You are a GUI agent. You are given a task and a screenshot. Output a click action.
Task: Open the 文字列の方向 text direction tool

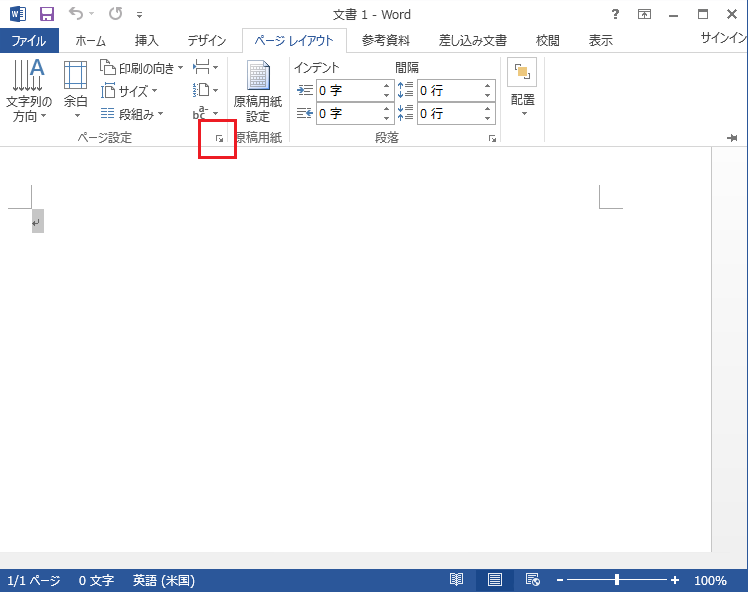[x=29, y=91]
